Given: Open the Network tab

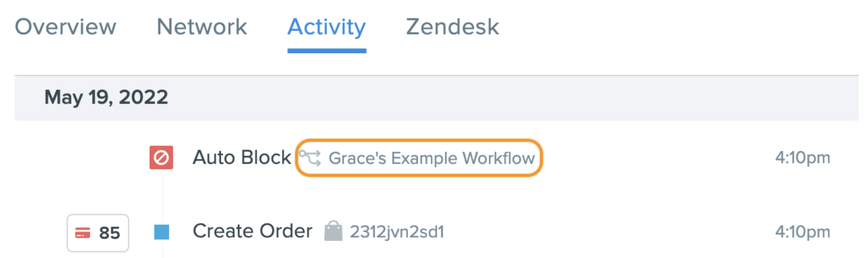Looking at the screenshot, I should click(201, 27).
